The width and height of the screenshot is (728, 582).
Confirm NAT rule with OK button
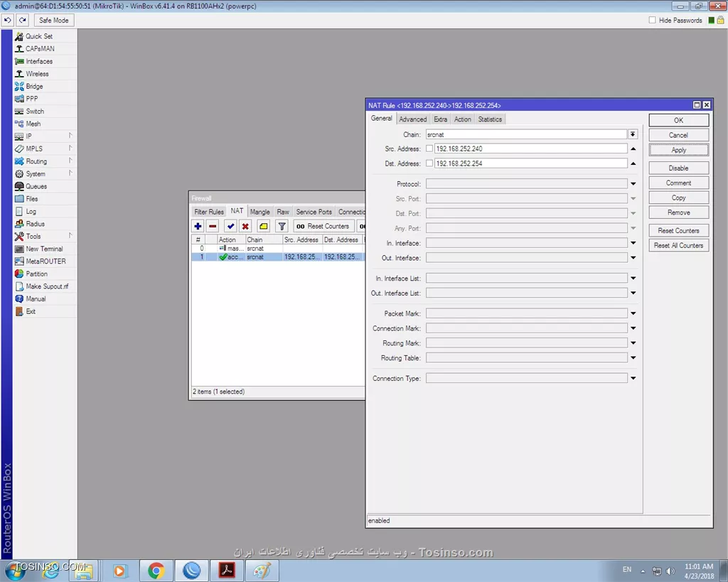(x=678, y=120)
